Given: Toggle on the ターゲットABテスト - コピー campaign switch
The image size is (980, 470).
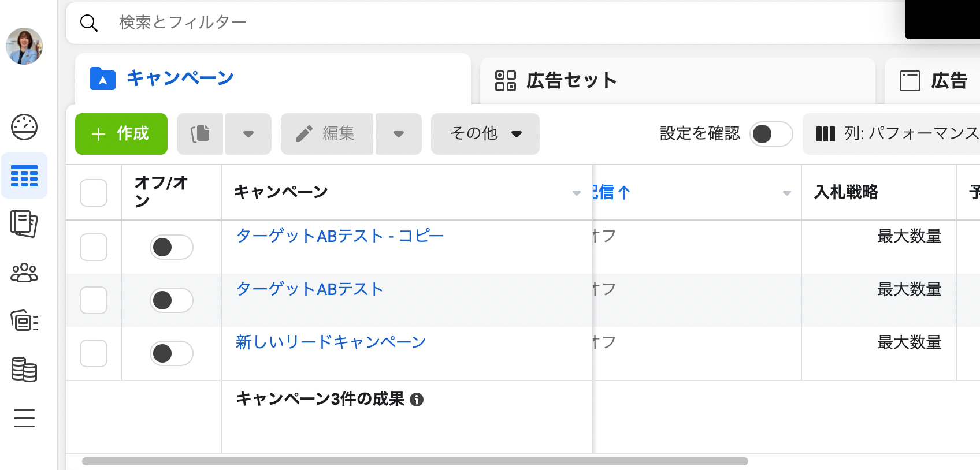Looking at the screenshot, I should (x=172, y=247).
